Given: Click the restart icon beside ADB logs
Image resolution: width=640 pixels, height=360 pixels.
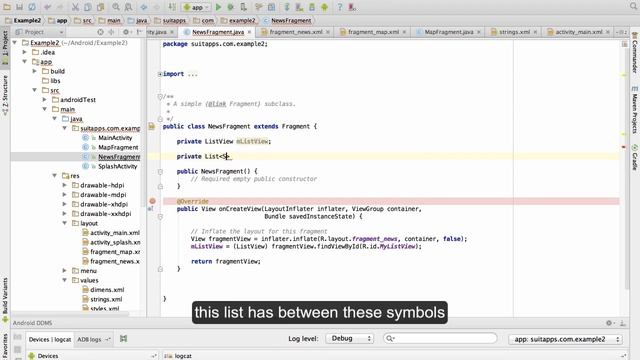Looking at the screenshot, I should click(123, 338).
